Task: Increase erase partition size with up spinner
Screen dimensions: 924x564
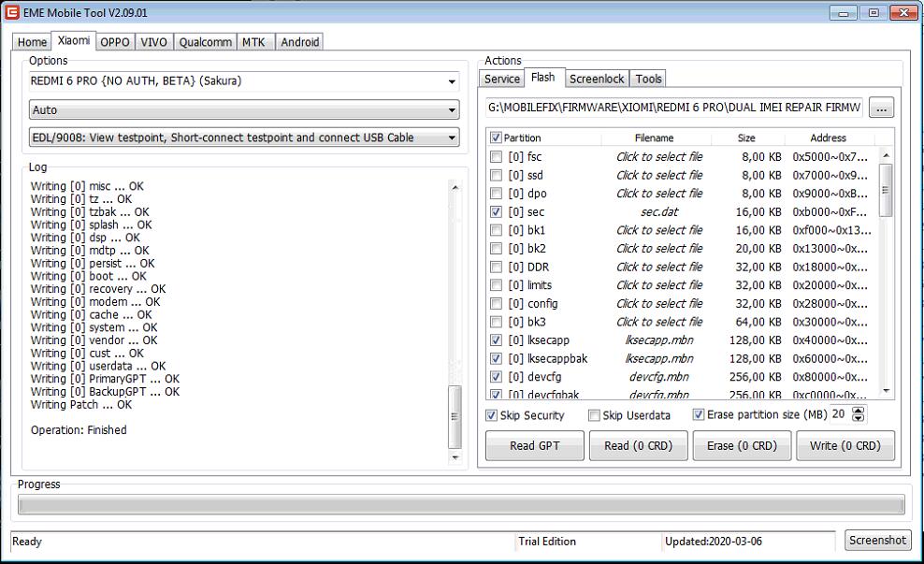Action: click(859, 411)
